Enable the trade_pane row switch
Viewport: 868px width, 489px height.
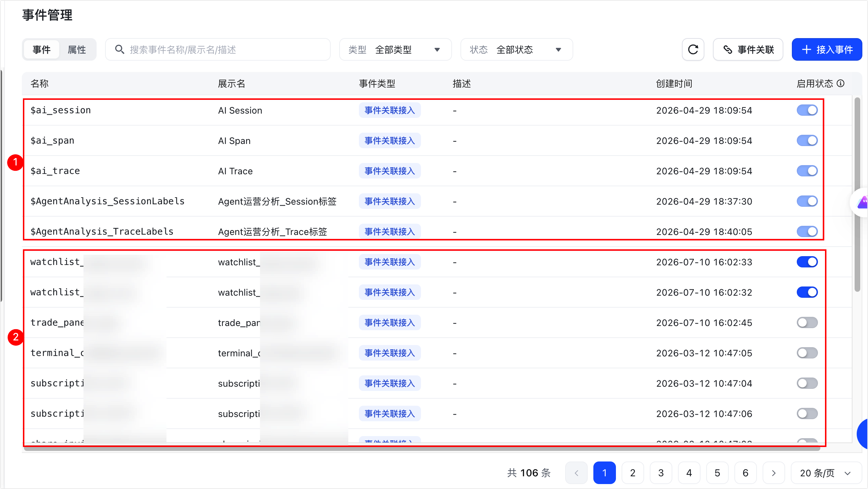pos(807,322)
